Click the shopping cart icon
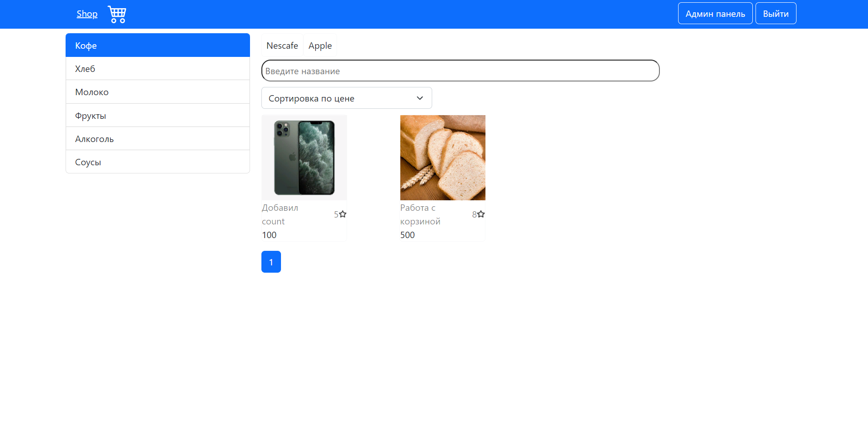Image resolution: width=868 pixels, height=432 pixels. [x=117, y=14]
